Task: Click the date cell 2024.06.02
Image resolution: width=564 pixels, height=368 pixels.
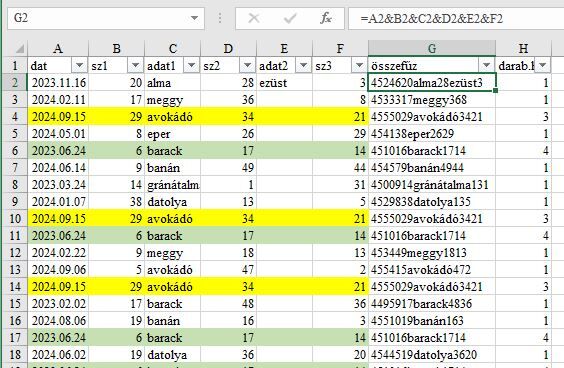Action: (58, 355)
